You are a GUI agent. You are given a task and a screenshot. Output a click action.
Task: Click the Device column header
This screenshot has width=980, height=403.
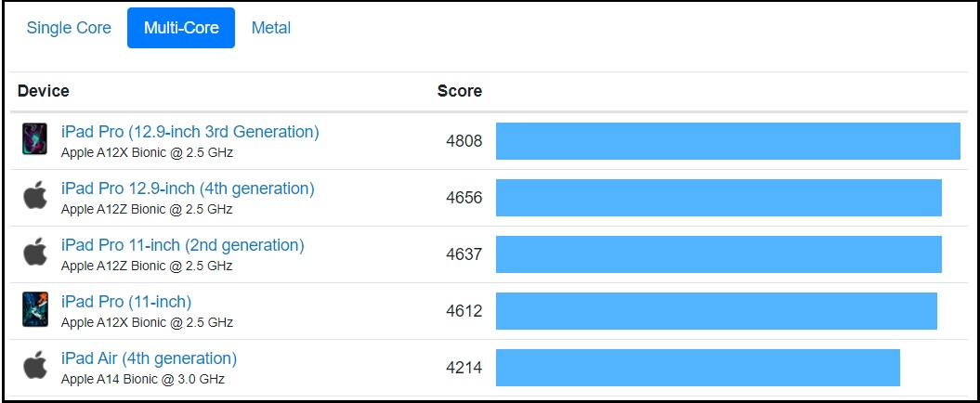(43, 91)
